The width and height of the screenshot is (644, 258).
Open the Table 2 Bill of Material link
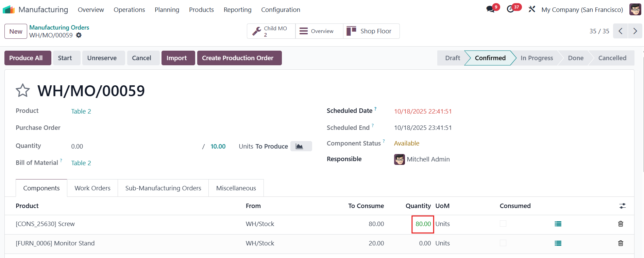[81, 163]
